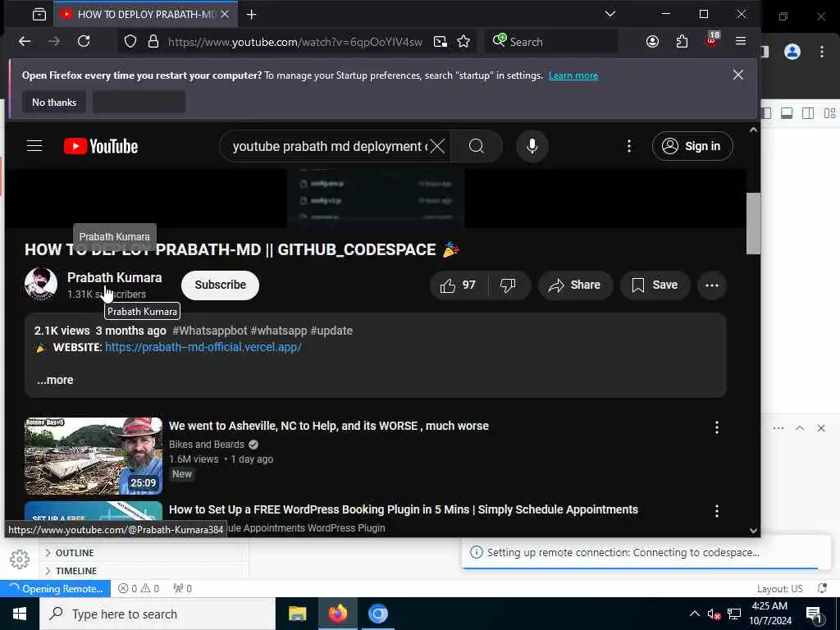Click Firefox back navigation arrow
Viewport: 840px width, 630px height.
25,41
